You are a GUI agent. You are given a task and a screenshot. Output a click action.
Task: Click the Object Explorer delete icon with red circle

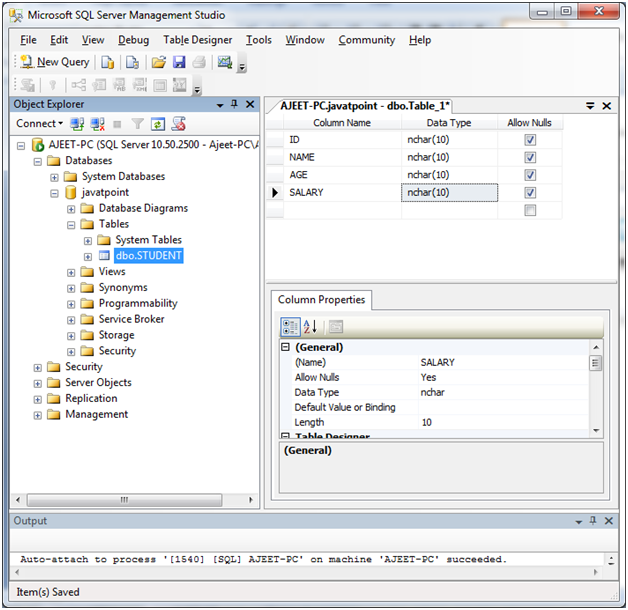coord(179,124)
